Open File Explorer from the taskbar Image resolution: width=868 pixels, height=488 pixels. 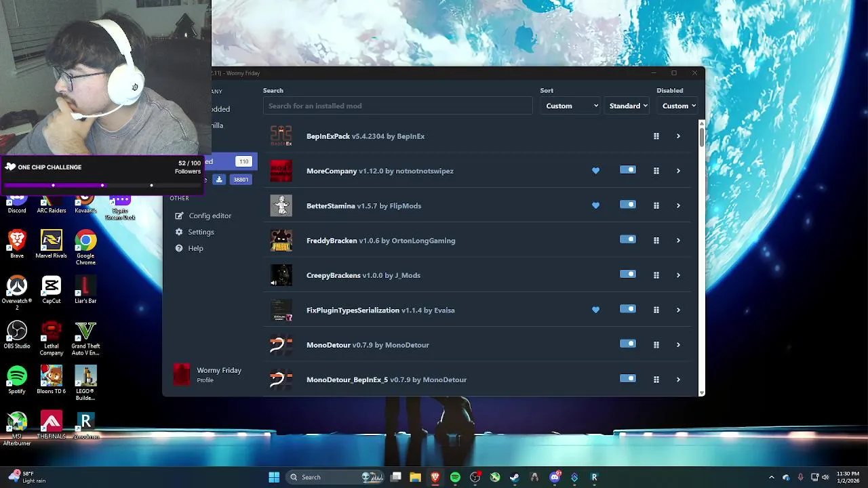click(415, 477)
